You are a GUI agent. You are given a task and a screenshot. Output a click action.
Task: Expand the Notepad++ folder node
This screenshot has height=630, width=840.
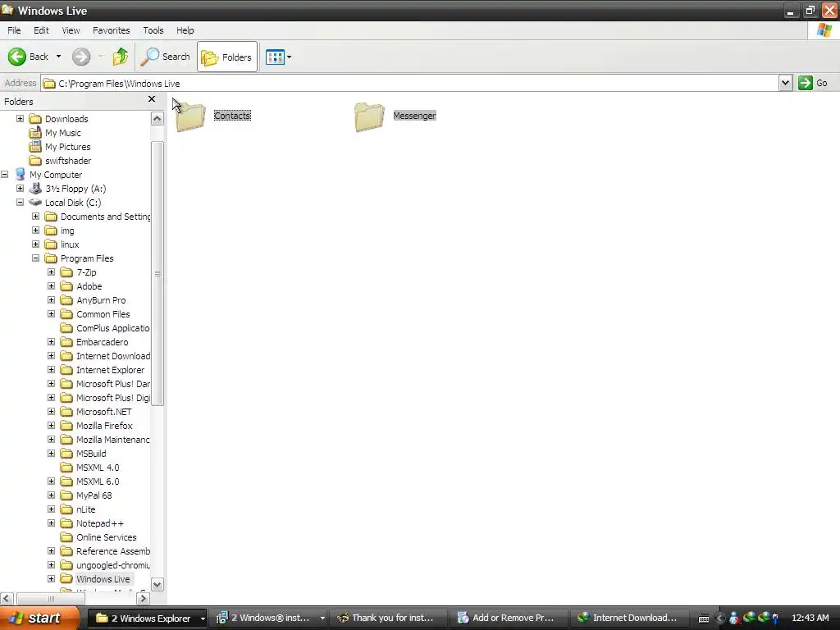pyautogui.click(x=51, y=523)
